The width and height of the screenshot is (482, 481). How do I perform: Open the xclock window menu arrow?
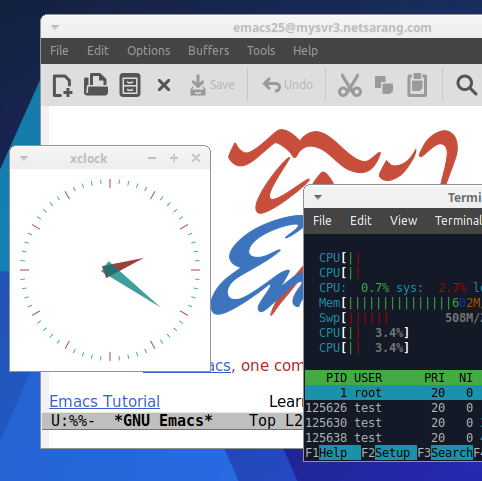[x=24, y=158]
